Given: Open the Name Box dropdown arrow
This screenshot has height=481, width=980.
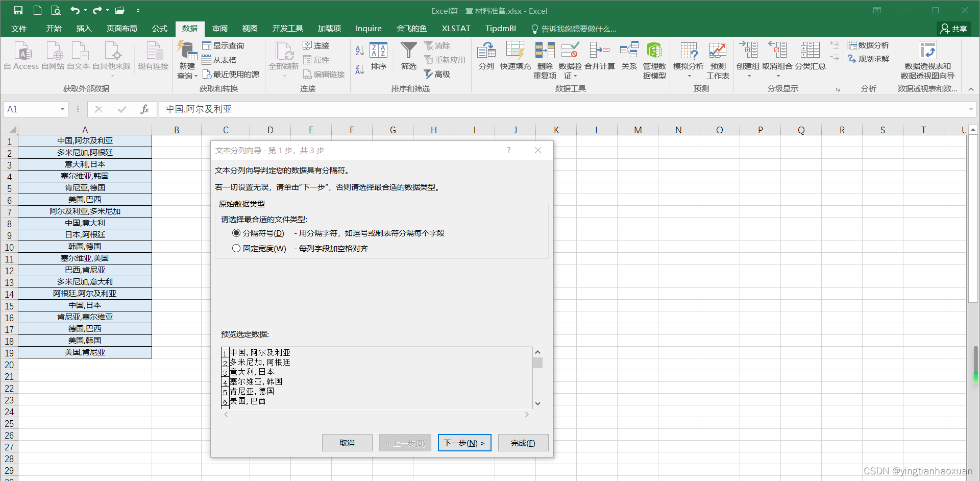Looking at the screenshot, I should coord(62,109).
